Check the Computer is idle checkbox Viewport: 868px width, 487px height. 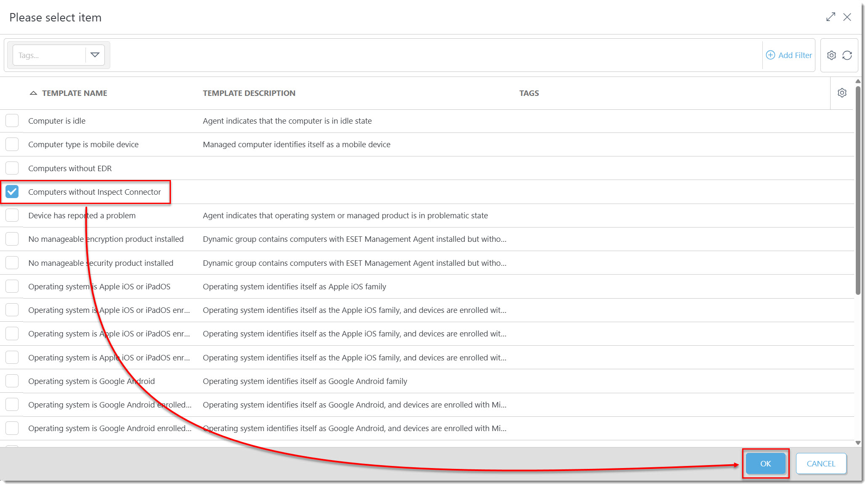pyautogui.click(x=12, y=121)
